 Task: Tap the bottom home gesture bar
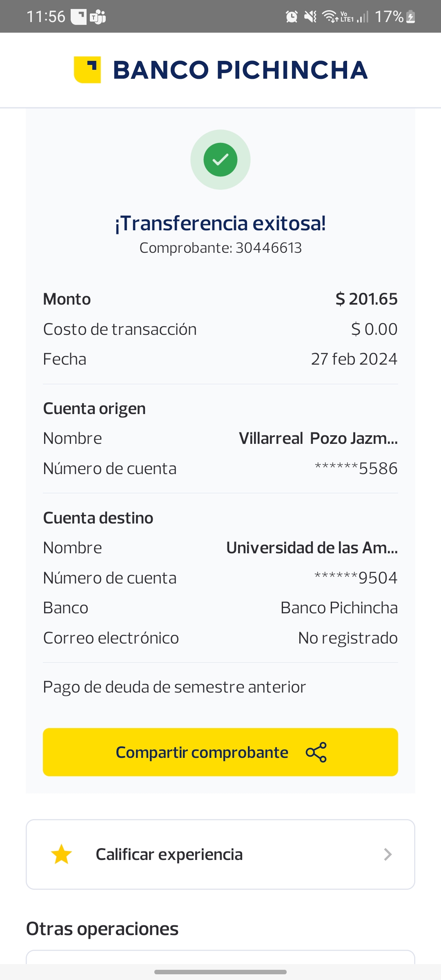pos(220,972)
